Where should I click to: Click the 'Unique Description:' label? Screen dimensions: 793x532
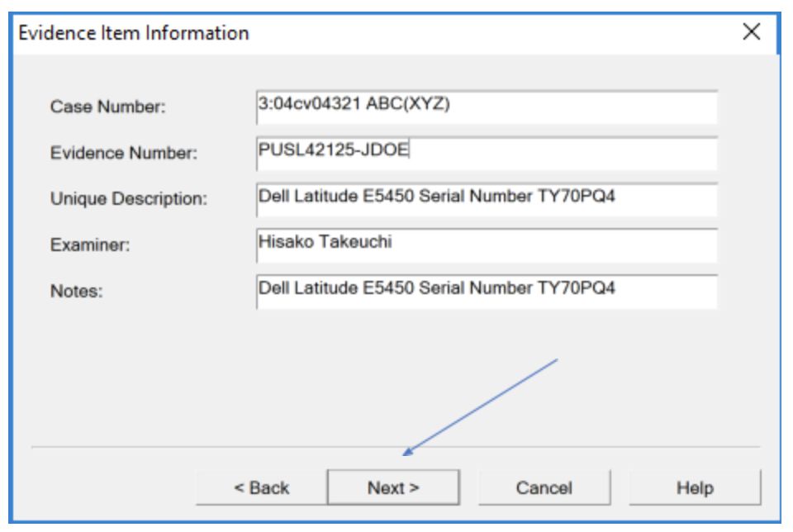point(129,199)
